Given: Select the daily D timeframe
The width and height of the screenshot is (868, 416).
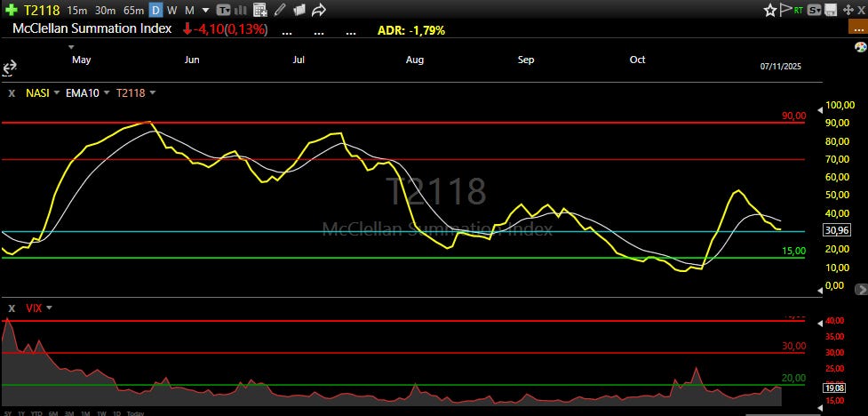Looking at the screenshot, I should [x=156, y=10].
